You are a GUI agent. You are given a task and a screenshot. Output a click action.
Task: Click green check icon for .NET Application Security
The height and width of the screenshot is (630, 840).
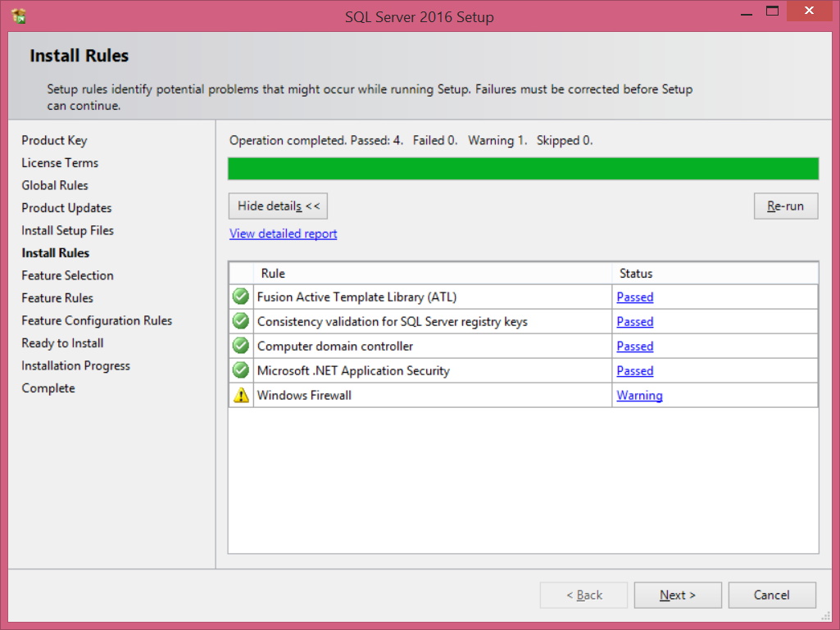click(x=241, y=370)
